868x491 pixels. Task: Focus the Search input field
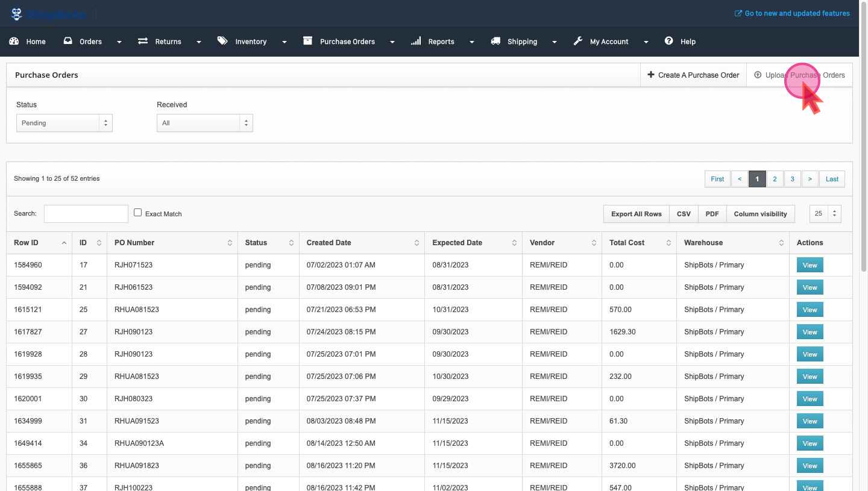coord(86,213)
